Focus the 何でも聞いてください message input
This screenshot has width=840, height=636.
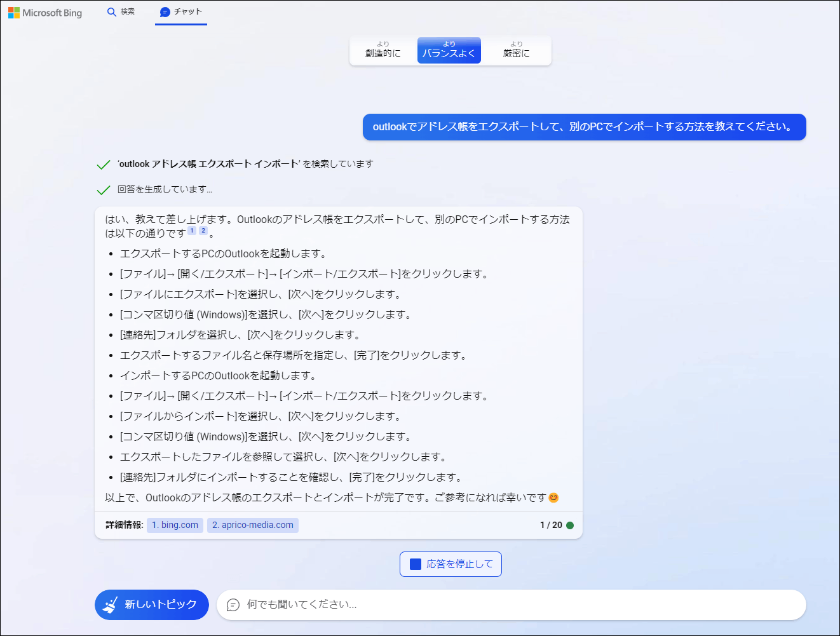[511, 605]
